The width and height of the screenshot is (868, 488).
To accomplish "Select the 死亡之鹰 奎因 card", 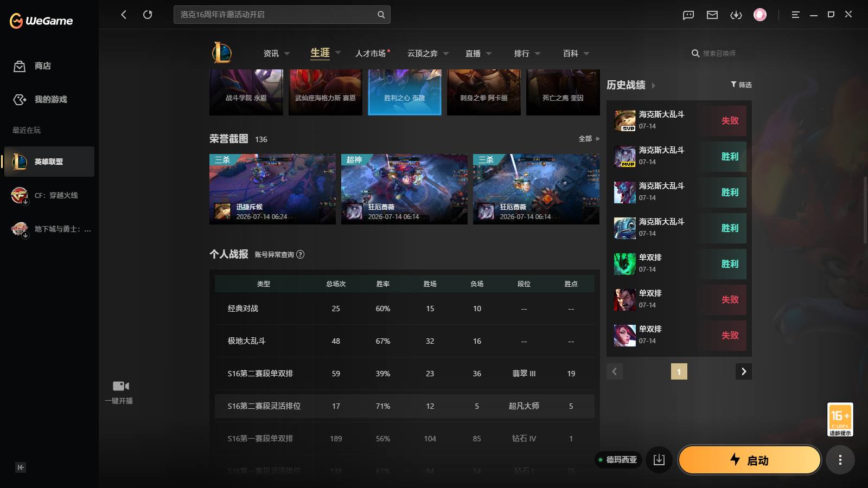I will pos(563,92).
